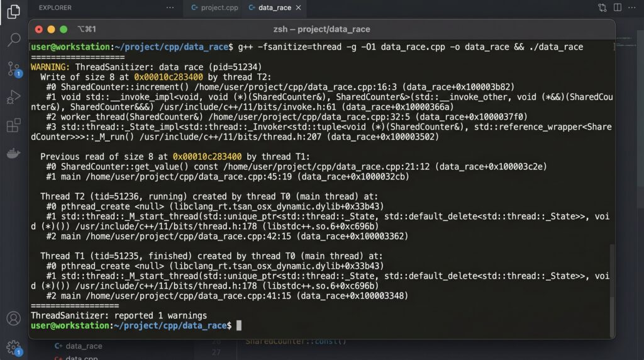Click SharedCounter::get_value() stack frame line
This screenshot has width=644, height=360.
tap(297, 166)
